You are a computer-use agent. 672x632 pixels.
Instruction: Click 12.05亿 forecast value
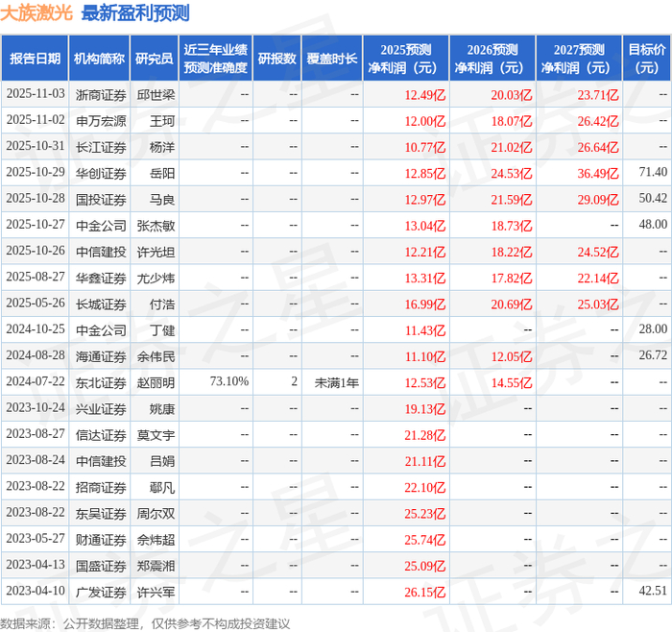tap(512, 356)
